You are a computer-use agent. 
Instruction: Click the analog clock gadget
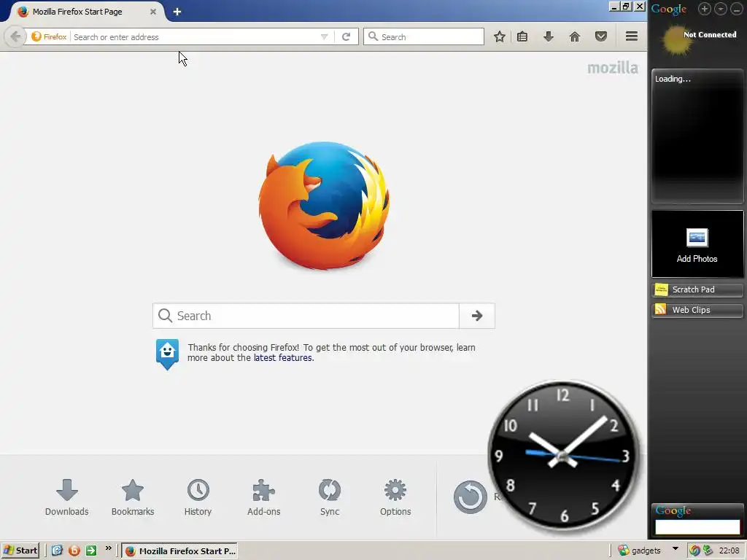pyautogui.click(x=563, y=456)
